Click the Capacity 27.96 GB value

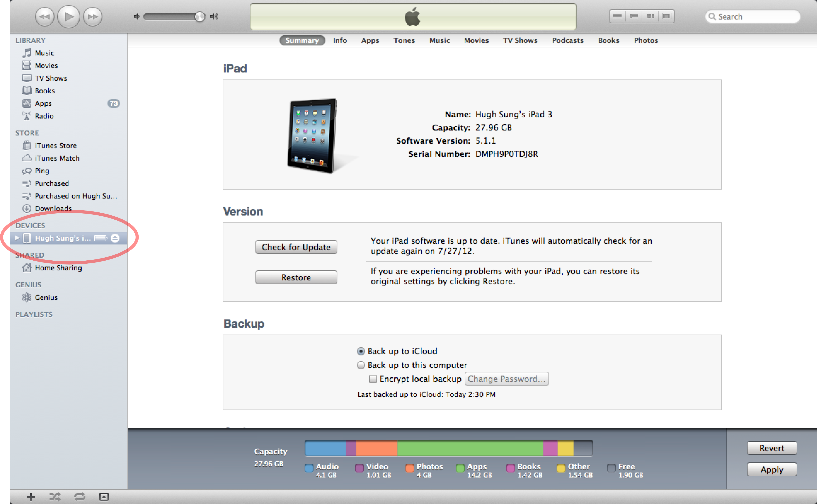pyautogui.click(x=493, y=128)
